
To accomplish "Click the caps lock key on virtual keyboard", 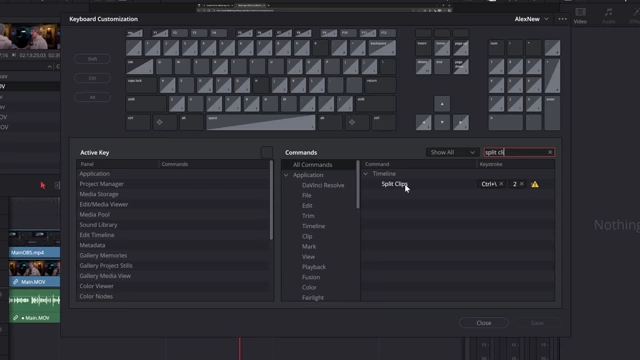I will coord(141,85).
